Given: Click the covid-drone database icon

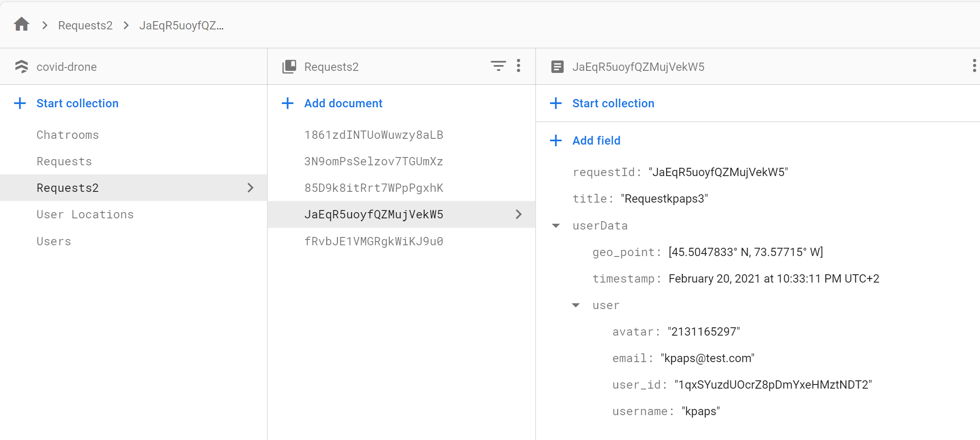Looking at the screenshot, I should click(x=22, y=67).
